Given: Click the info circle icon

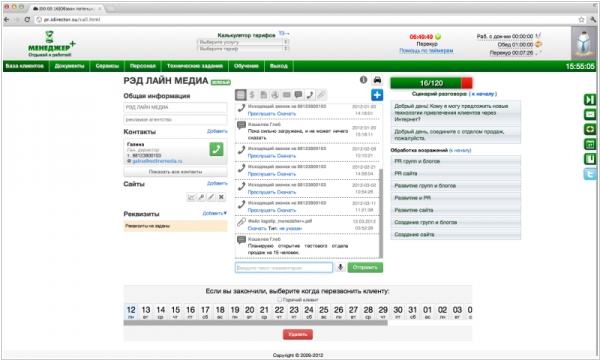Looking at the screenshot, I should 364,80.
